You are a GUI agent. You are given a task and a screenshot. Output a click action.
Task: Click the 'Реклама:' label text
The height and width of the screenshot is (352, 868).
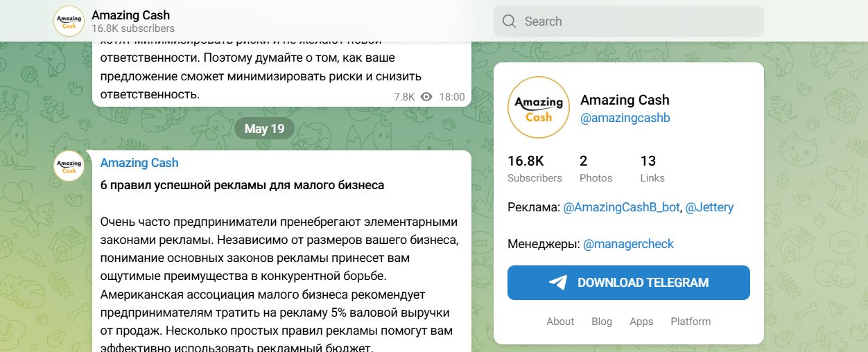click(533, 207)
